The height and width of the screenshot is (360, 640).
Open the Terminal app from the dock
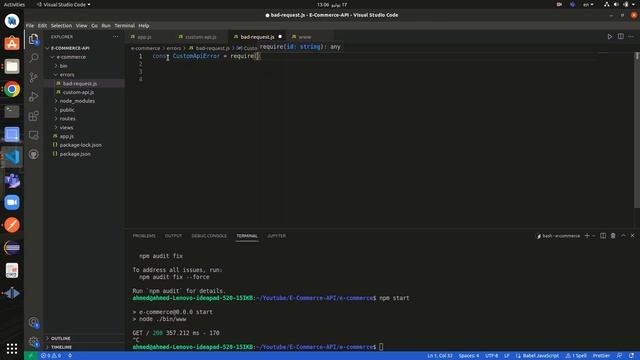(x=12, y=111)
